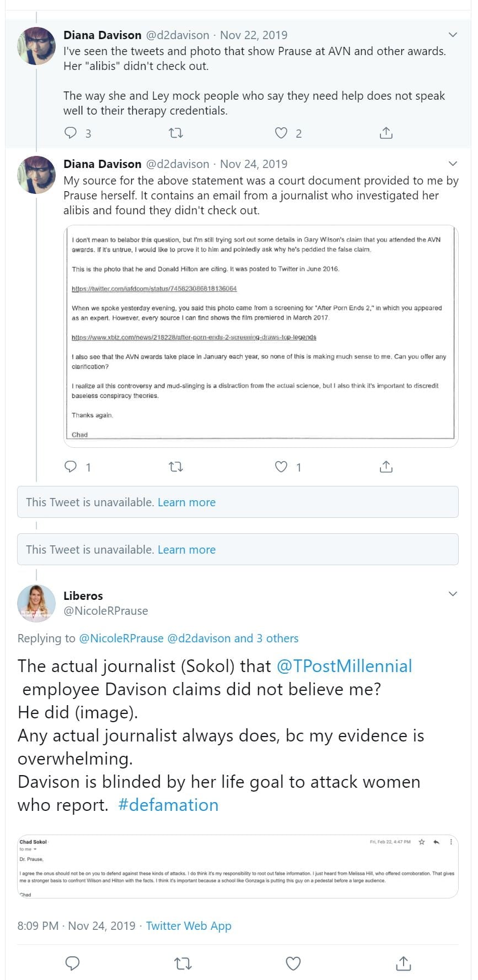Like the Nov 24 court document tweet
This screenshot has width=478, height=980.
tap(281, 467)
